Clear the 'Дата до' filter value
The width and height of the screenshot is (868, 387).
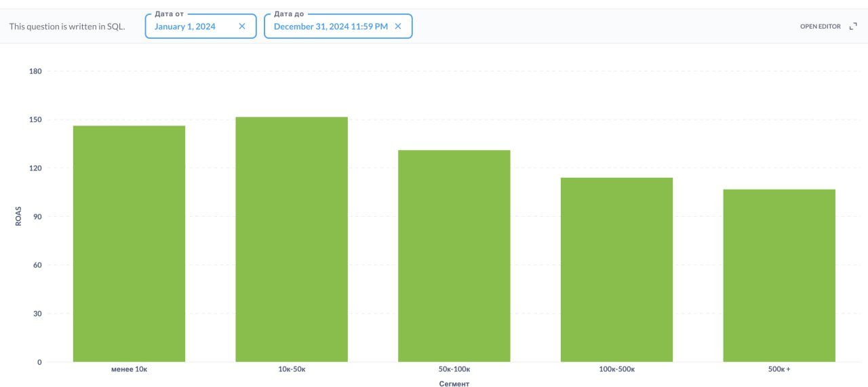click(398, 26)
